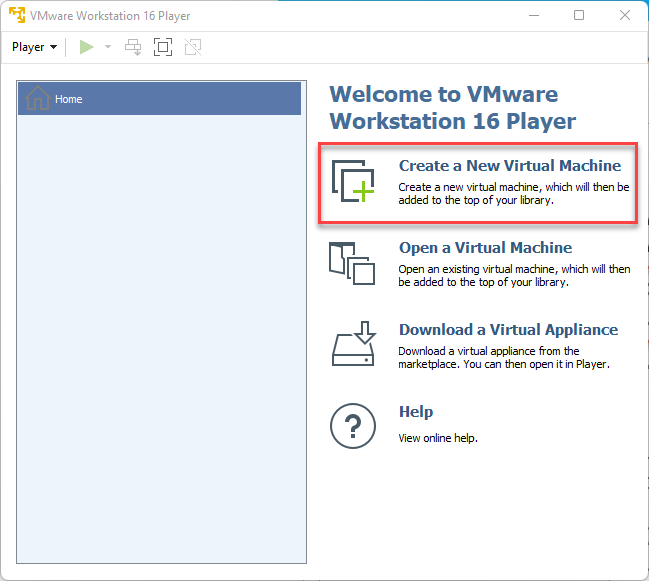
Task: Maximize the VMware Player window
Action: pos(579,16)
